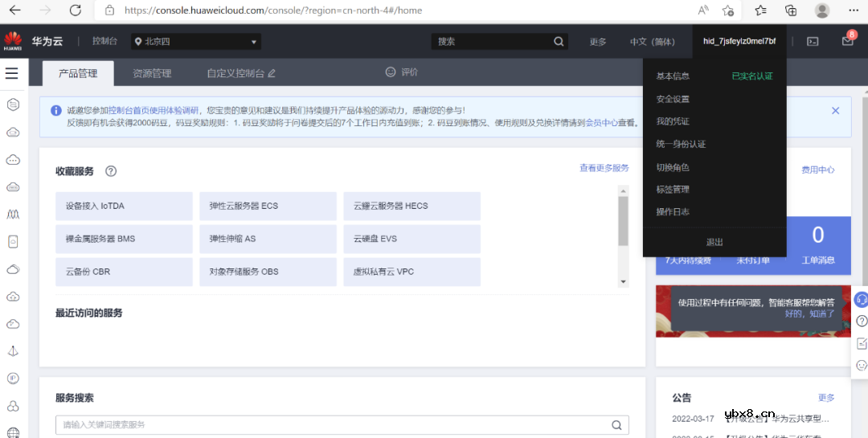Click the first sidebar service icon
The width and height of the screenshot is (868, 438).
[x=13, y=104]
